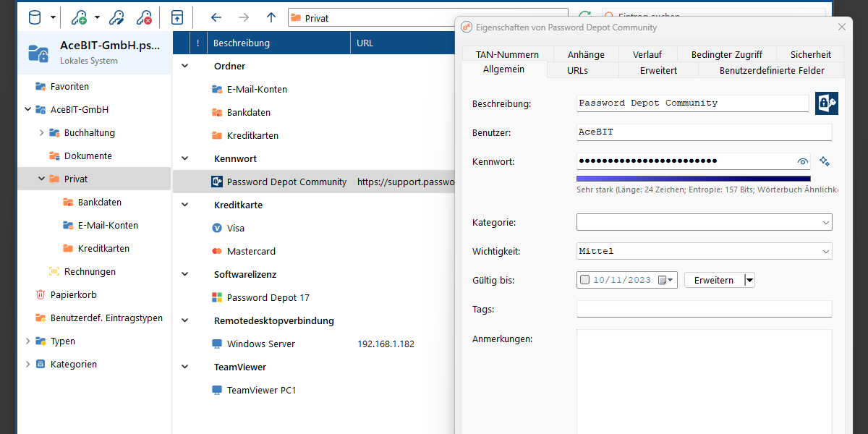Select the Password Depot Community entry icon
This screenshot has width=868, height=434.
point(217,182)
